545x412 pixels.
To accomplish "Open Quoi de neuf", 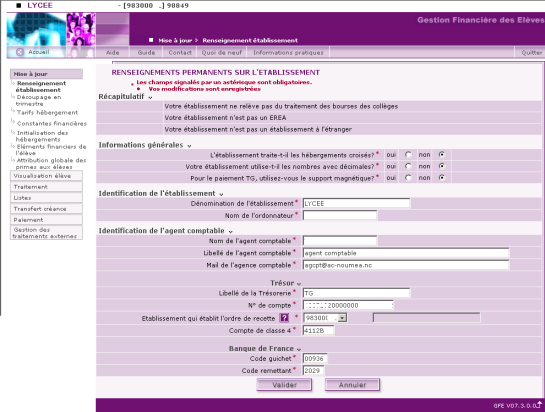I will point(222,52).
